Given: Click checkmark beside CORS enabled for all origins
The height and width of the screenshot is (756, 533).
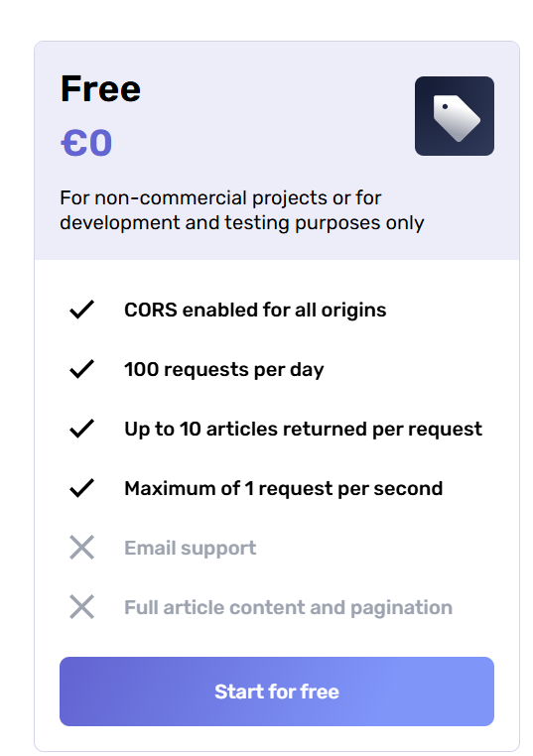Looking at the screenshot, I should 81,310.
